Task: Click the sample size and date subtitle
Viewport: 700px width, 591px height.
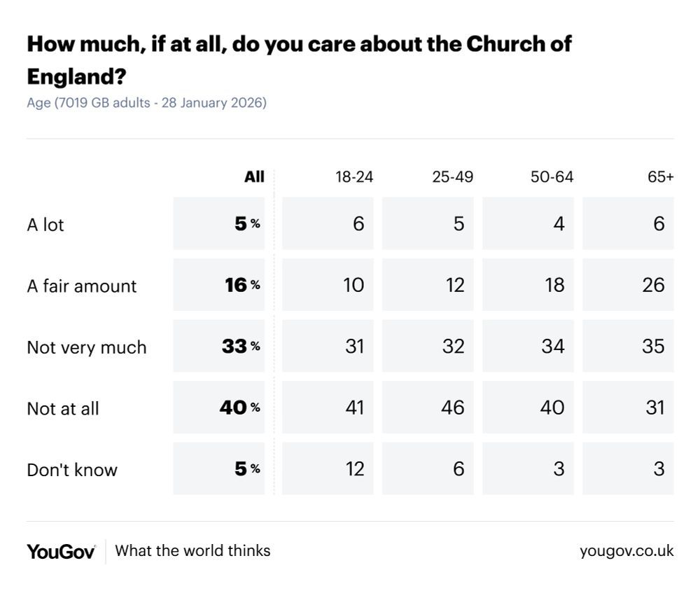Action: coord(146,103)
